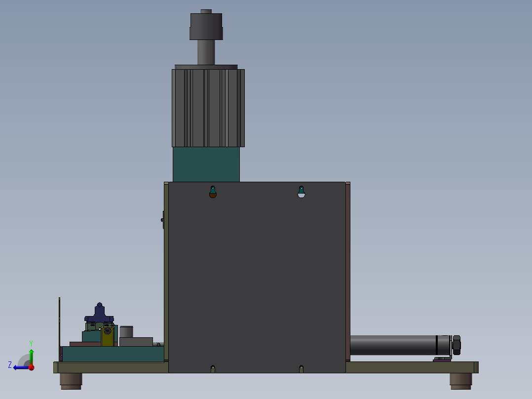Select the gray rectangular block on left assembly

[136, 342]
